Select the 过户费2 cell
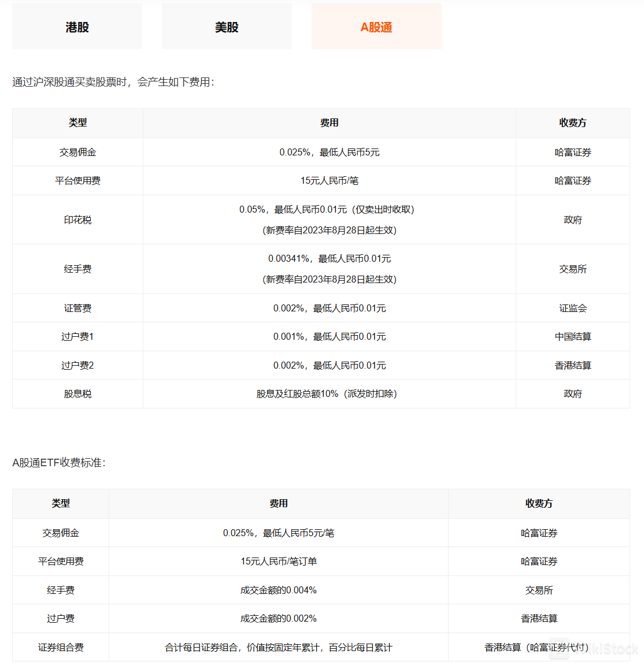 77,365
